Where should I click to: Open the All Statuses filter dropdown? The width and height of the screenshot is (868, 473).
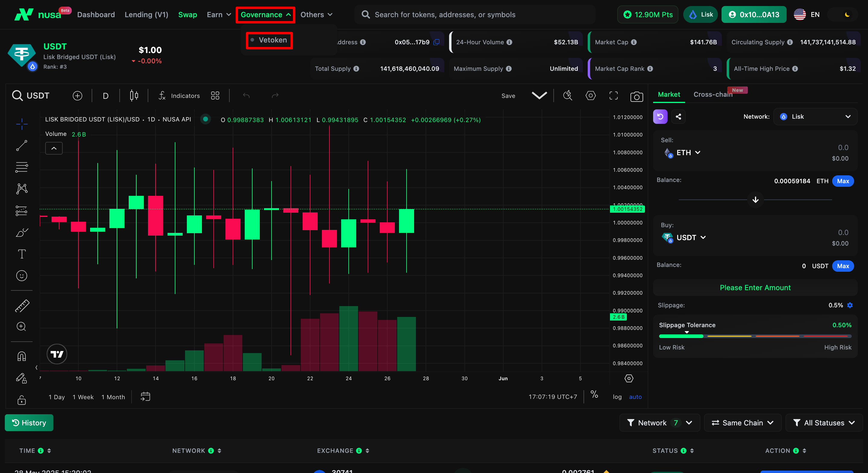[824, 422]
